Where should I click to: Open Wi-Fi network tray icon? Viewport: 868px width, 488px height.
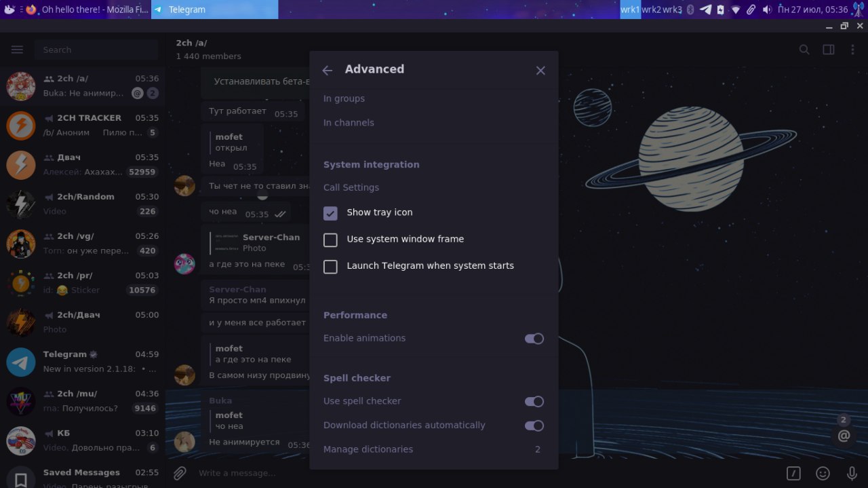(x=736, y=10)
